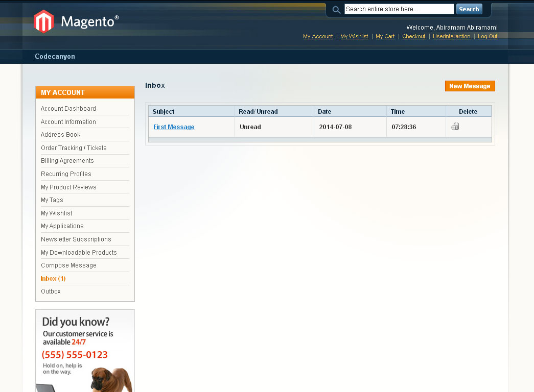Viewport: 534px width, 392px height.
Task: Select Codecanyon in navigation bar
Action: point(55,57)
